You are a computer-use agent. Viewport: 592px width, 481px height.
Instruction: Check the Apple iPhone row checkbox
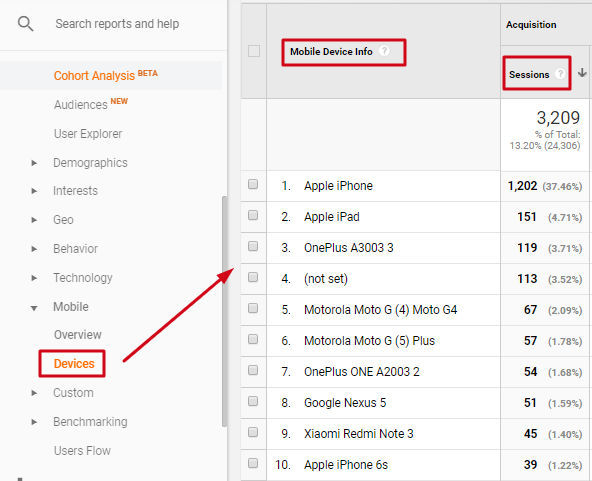click(253, 184)
